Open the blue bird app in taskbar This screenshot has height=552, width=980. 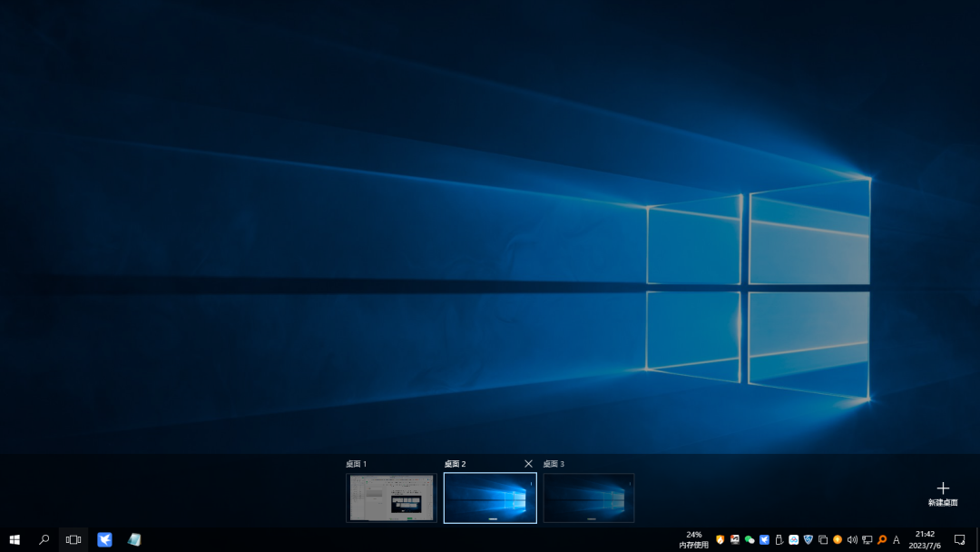point(104,539)
